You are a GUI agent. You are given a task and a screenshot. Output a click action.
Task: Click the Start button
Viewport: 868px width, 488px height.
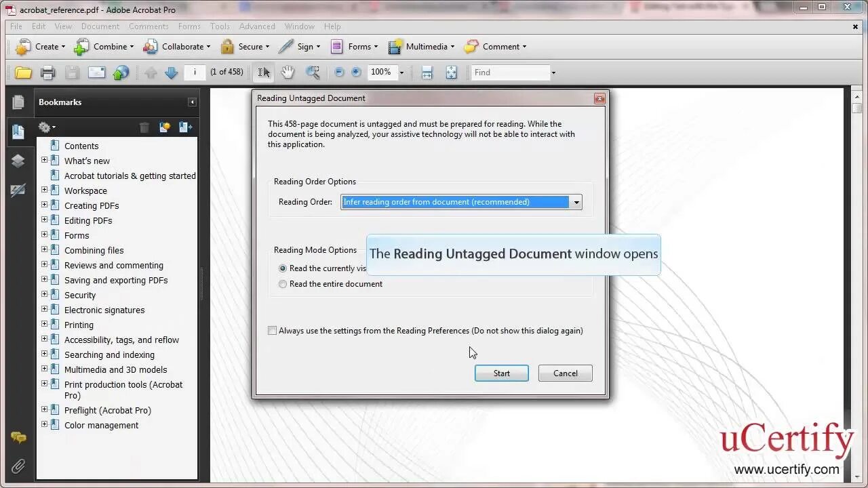click(502, 373)
